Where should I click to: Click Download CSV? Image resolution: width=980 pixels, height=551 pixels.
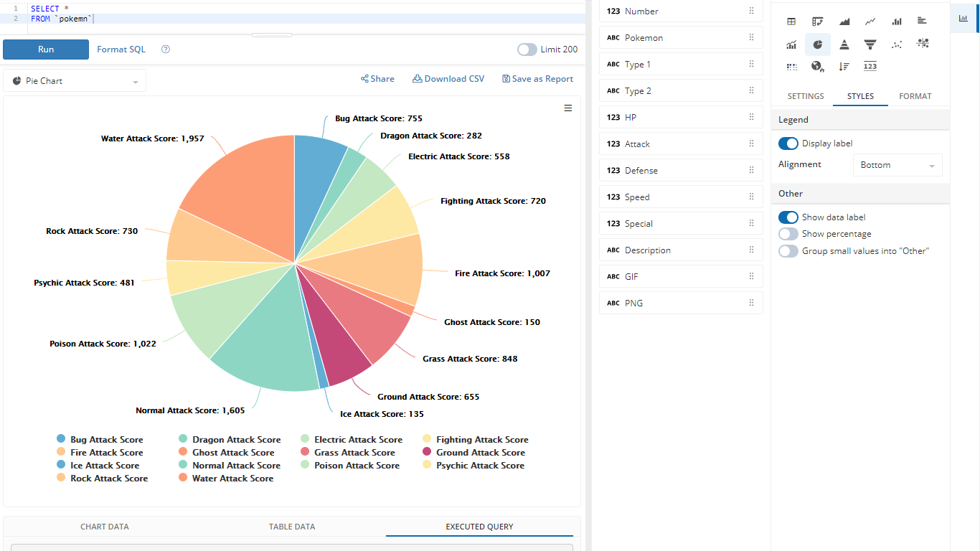(448, 79)
